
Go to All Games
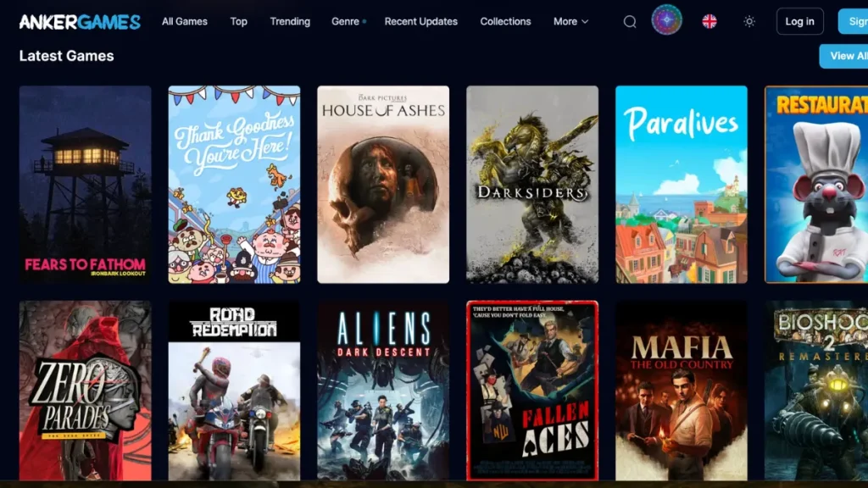tap(184, 21)
